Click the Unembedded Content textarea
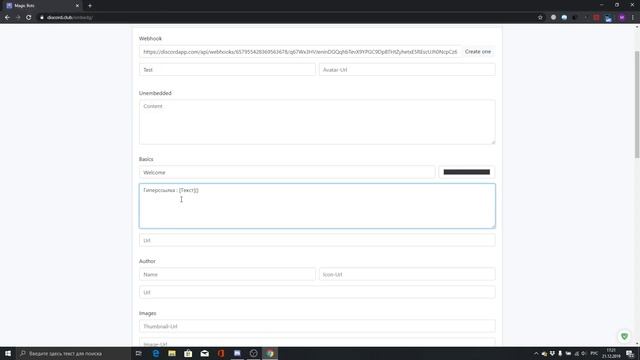Image resolution: width=640 pixels, height=360 pixels. point(317,122)
